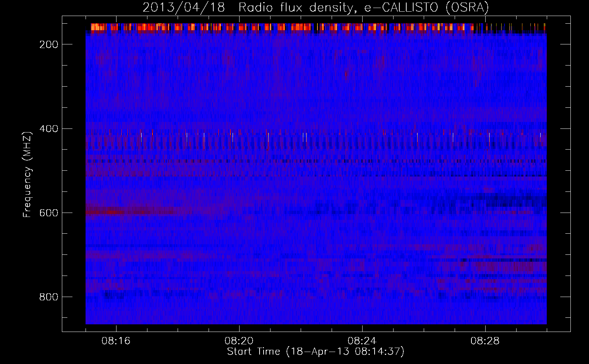This screenshot has width=589, height=364.
Task: Click the 'Frequency (MHZ)' y-axis label
Action: pyautogui.click(x=27, y=174)
